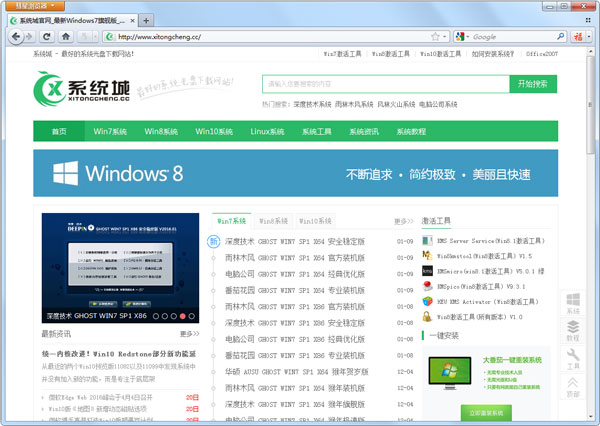Click 更多>> beside the system tabs
The height and width of the screenshot is (426, 600).
404,221
